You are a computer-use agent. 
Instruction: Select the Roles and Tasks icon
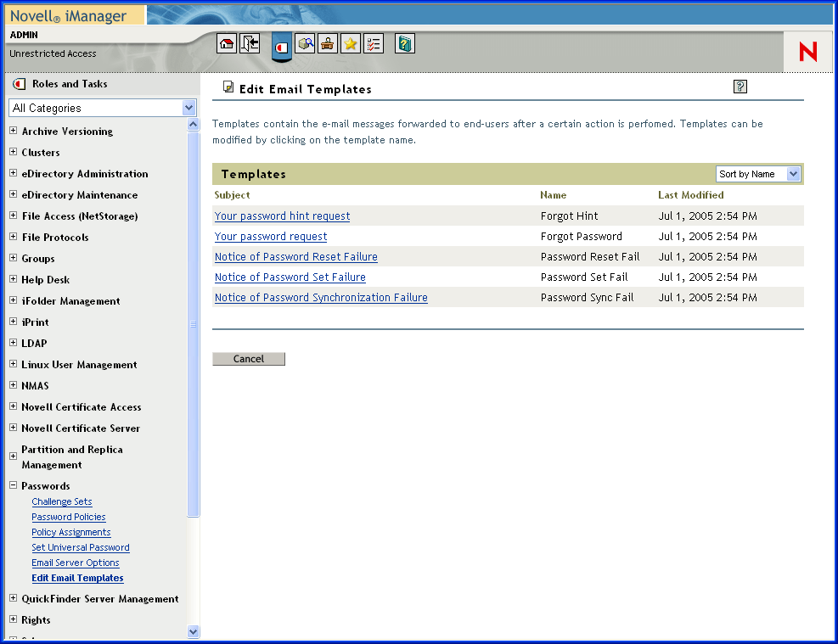281,47
